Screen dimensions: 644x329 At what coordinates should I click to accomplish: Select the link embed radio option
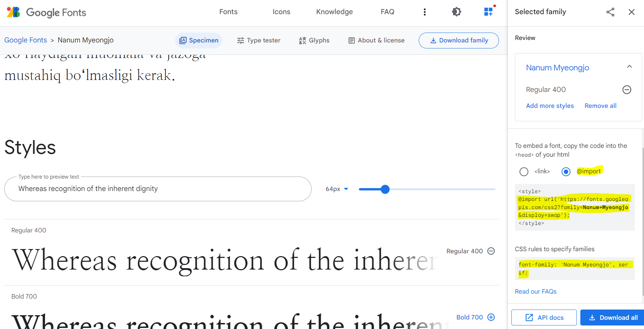pyautogui.click(x=524, y=172)
